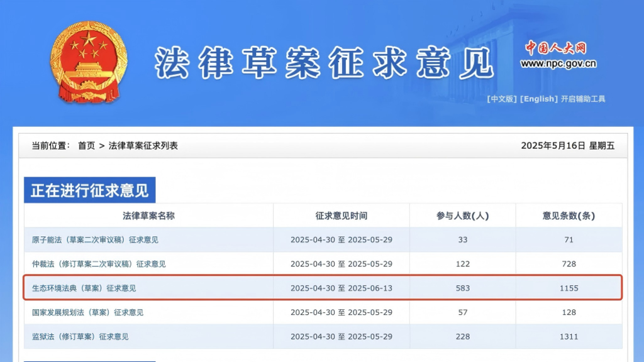The image size is (644, 362).
Task: Click the date 2025年5月16日 星期五
Action: click(x=568, y=146)
